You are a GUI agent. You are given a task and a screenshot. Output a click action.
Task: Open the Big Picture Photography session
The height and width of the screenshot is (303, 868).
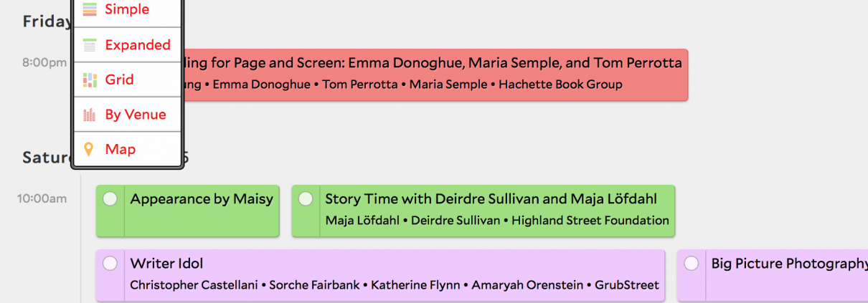point(789,264)
